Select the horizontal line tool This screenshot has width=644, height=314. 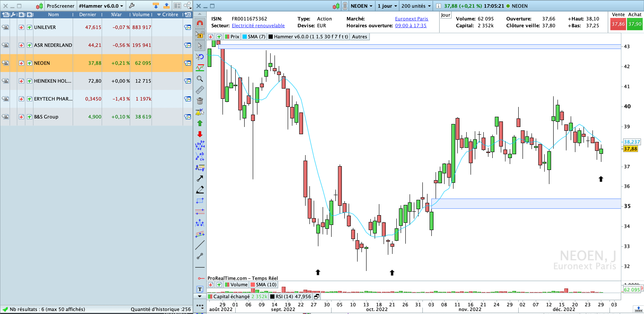click(x=200, y=267)
